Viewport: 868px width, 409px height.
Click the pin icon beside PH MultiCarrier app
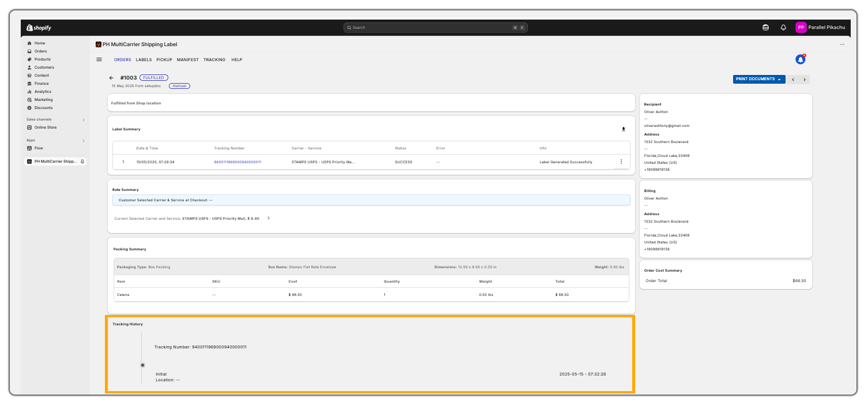point(82,162)
